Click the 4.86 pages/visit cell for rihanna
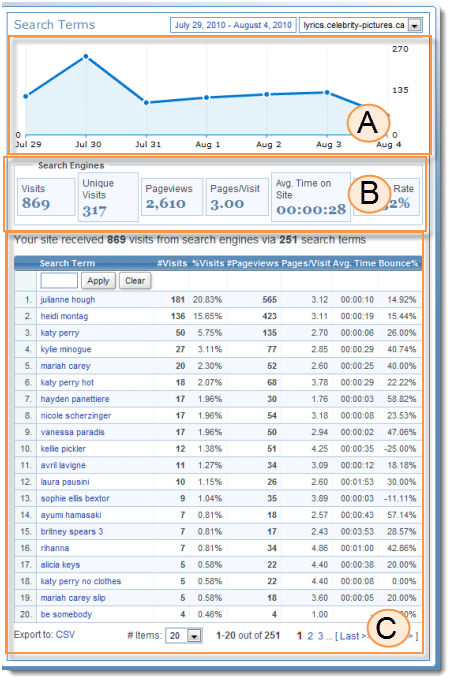Image resolution: width=454 pixels, height=684 pixels. (320, 548)
